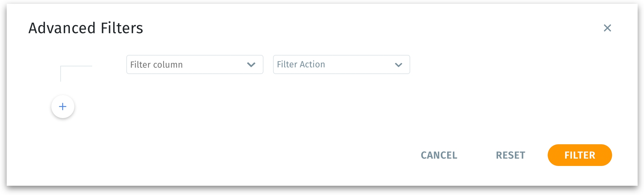Cancel out of the filters dialog
Viewport: 644px width, 195px height.
pos(439,155)
